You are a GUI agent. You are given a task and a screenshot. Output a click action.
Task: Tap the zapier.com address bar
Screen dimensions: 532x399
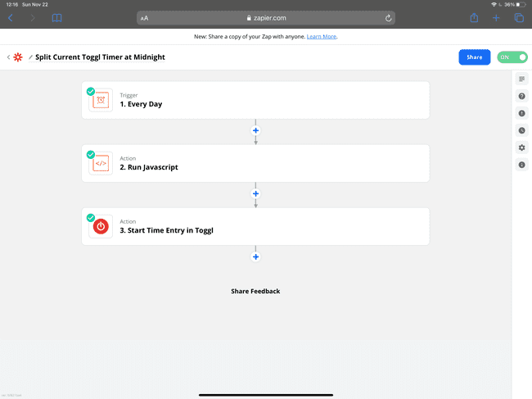coord(266,18)
